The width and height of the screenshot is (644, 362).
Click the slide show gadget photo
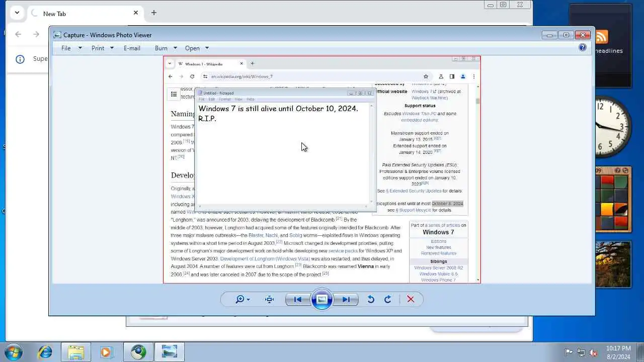[x=613, y=264]
